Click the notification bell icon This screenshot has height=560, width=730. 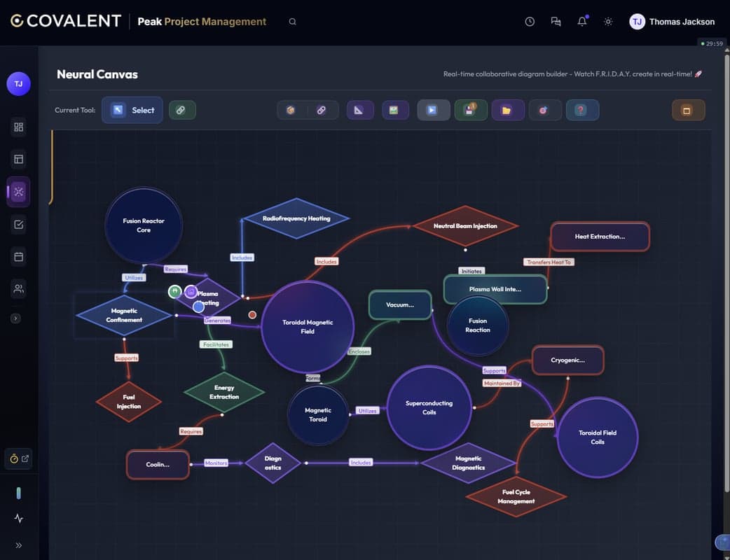coord(581,22)
